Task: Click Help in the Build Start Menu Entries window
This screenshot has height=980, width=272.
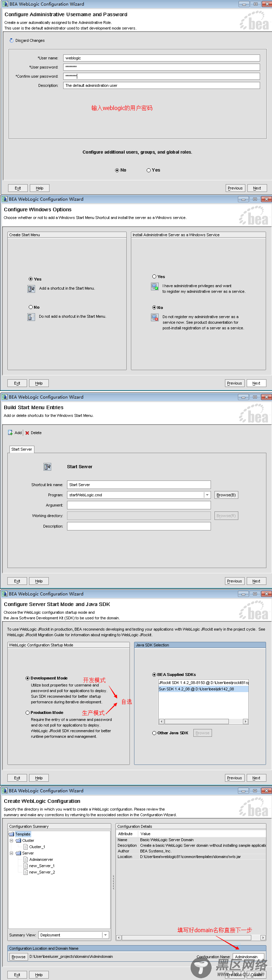Action: (x=39, y=581)
